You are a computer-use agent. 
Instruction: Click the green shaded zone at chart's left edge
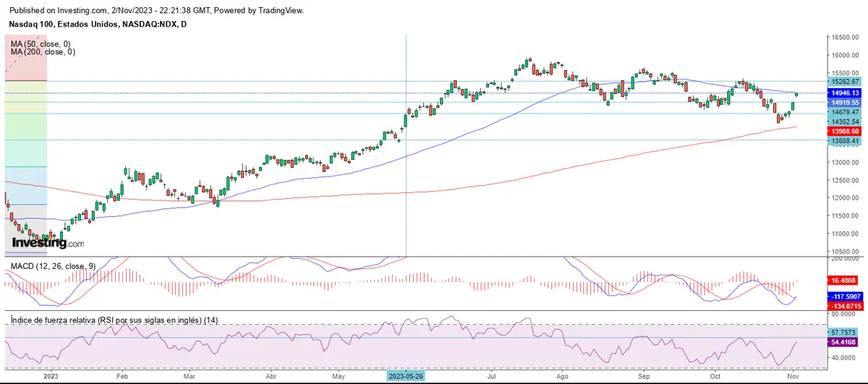point(25,116)
